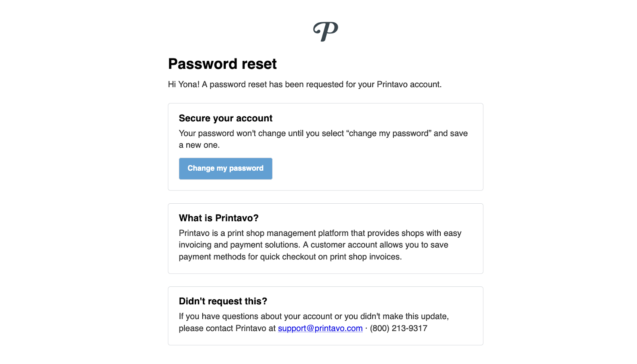Click the (800) 213-9317 phone number
Viewport: 637px width, 364px height.
coord(399,328)
